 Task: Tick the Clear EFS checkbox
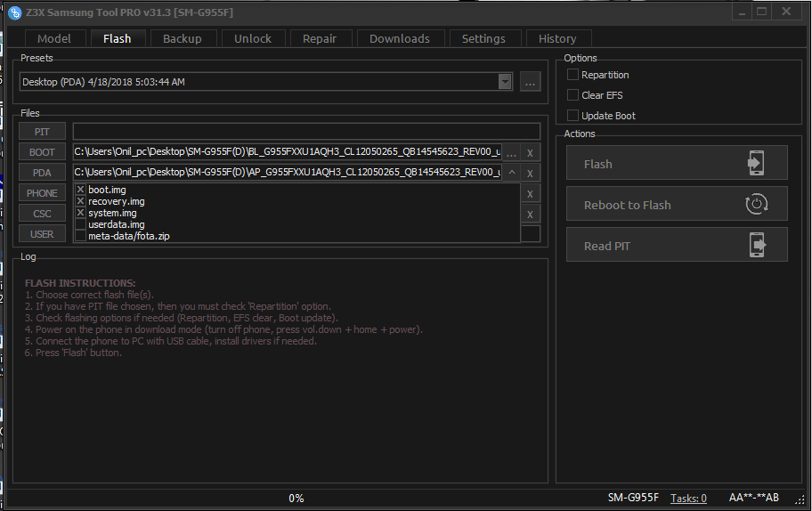click(572, 95)
